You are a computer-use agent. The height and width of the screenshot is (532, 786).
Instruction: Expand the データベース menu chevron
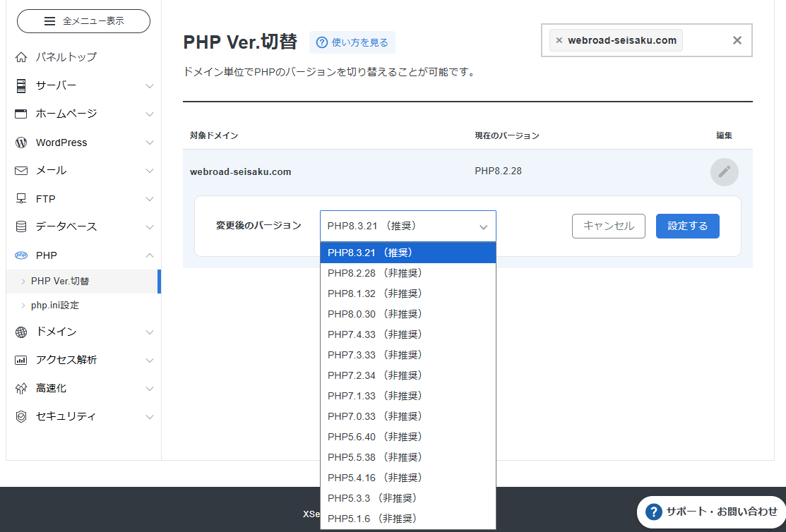click(150, 227)
